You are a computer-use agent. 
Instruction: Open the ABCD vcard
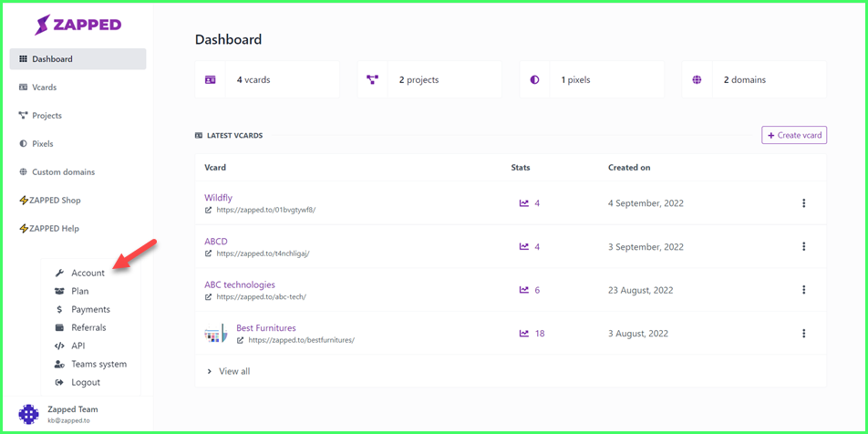(216, 242)
